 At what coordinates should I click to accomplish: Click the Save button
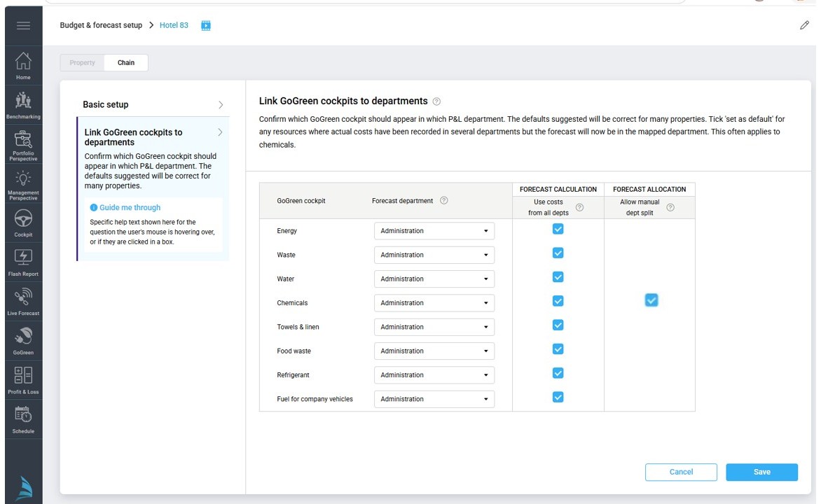click(762, 472)
